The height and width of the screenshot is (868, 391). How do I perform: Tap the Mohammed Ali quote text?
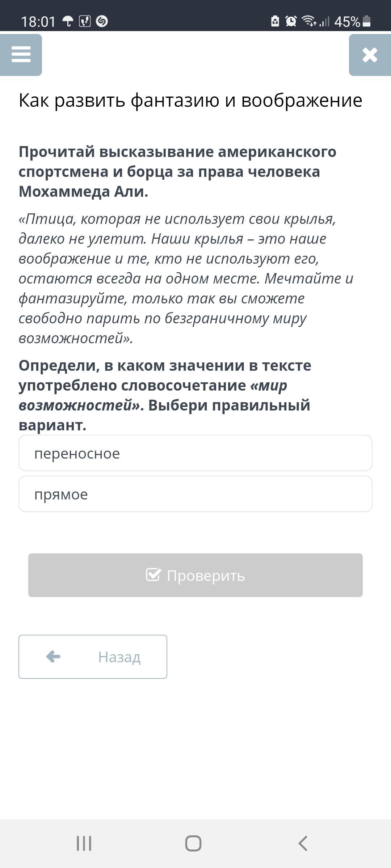(x=186, y=278)
